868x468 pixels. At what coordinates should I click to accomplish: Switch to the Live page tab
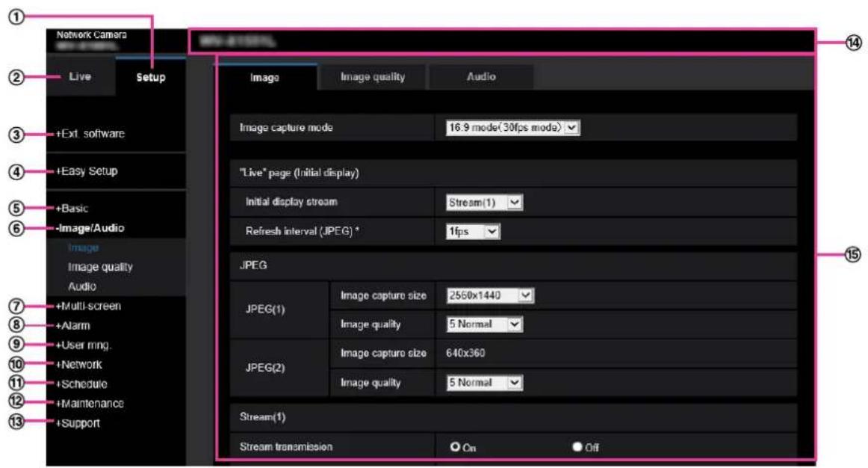pyautogui.click(x=80, y=76)
